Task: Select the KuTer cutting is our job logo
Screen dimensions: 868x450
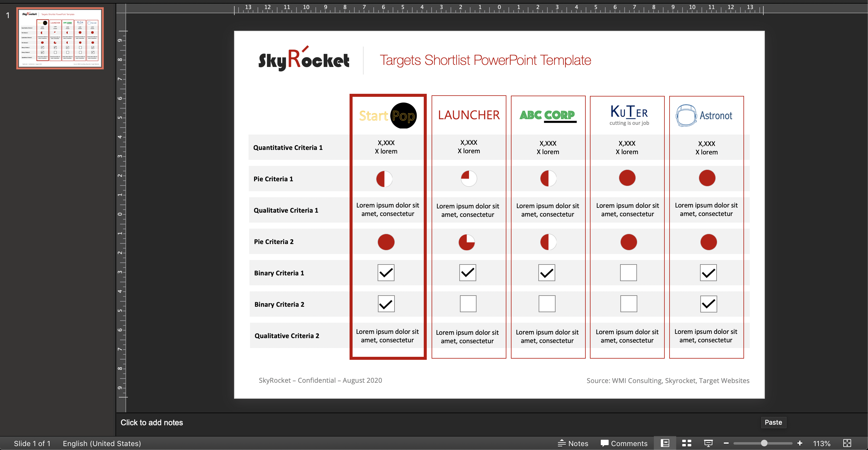Action: (629, 115)
